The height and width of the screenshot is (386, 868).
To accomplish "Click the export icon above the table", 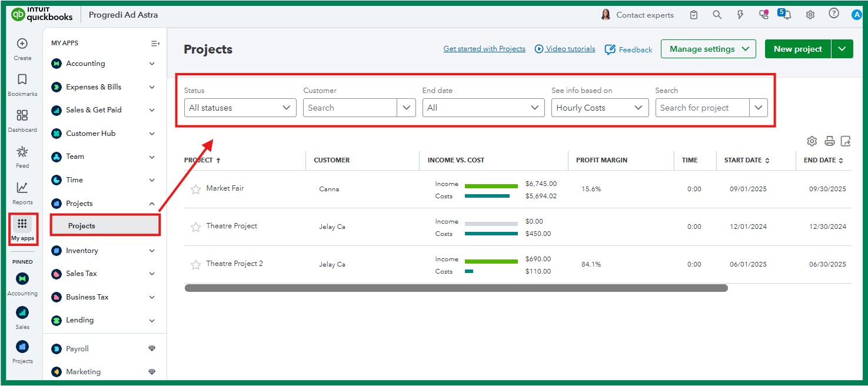I will (x=846, y=141).
